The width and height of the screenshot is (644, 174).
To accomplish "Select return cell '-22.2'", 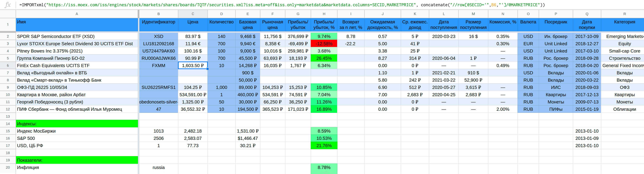I will 351,44.
